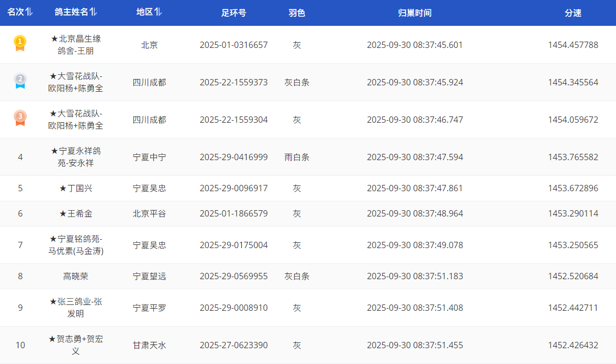
Task: Select owner name ★丁国兴
Action: 76,189
